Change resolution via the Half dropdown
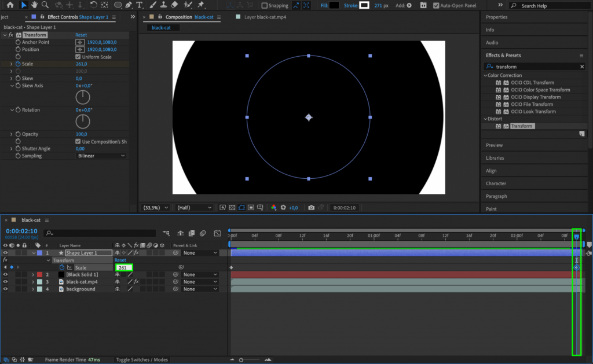The width and height of the screenshot is (593, 364). (193, 207)
